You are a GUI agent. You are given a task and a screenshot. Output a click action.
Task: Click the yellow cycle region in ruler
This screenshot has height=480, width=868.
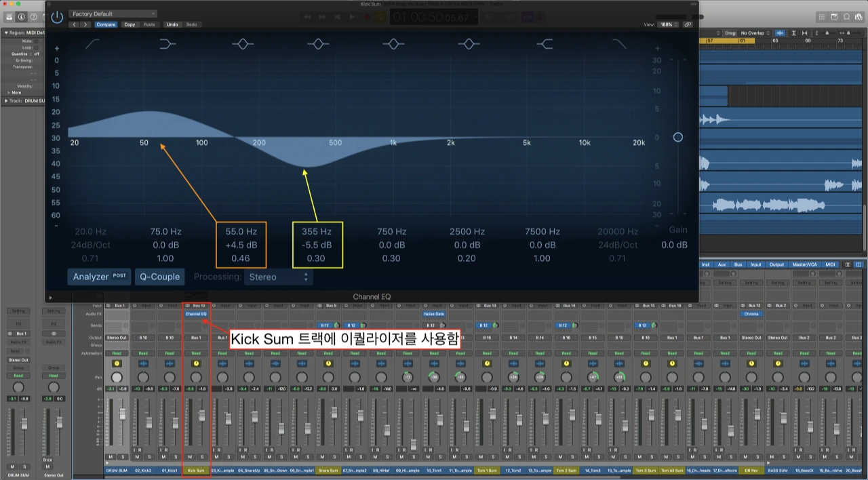(x=728, y=41)
